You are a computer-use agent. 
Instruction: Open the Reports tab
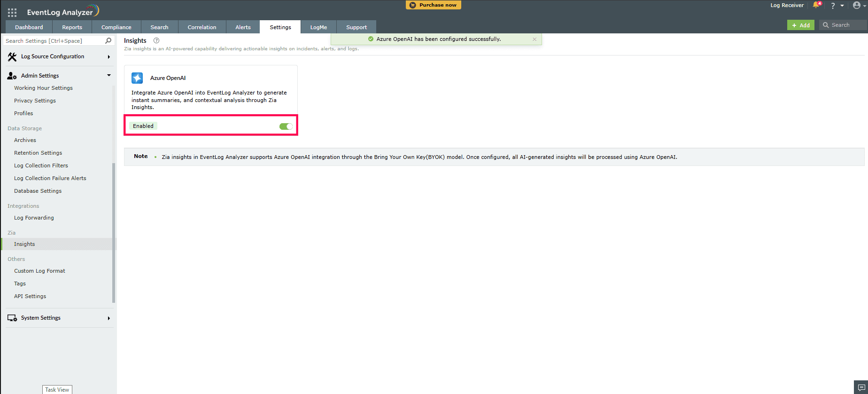pos(72,27)
